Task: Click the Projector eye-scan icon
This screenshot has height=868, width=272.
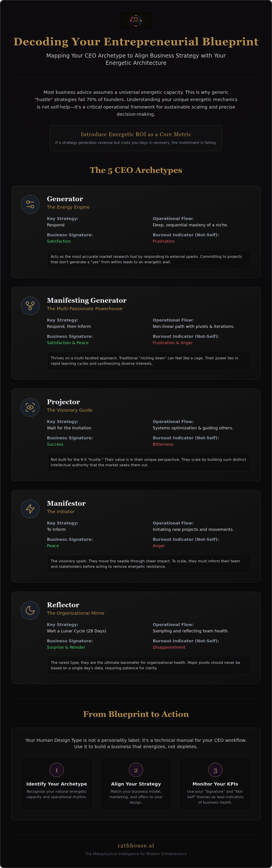Action: point(30,407)
